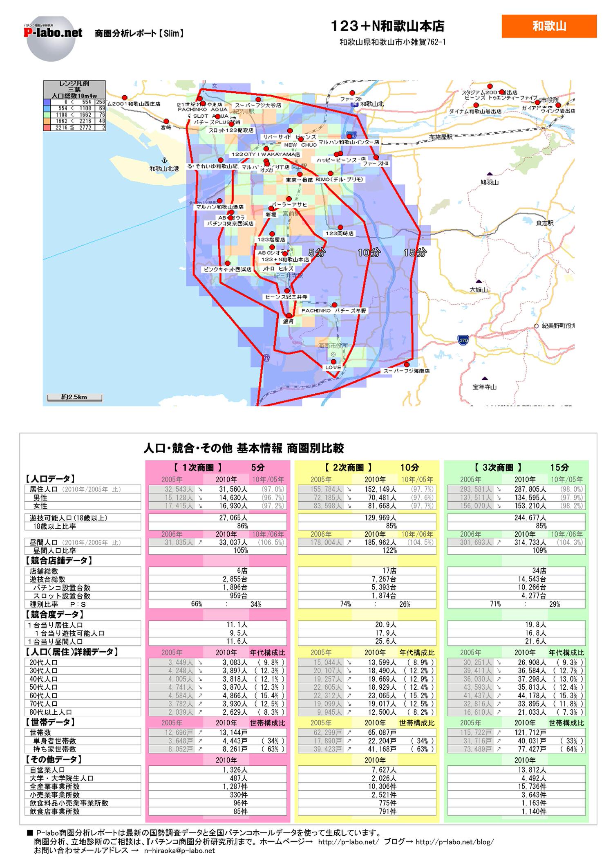Select the スーパーフジ海南店 red map marker
Image resolution: width=613 pixels, height=868 pixels.
click(x=407, y=364)
